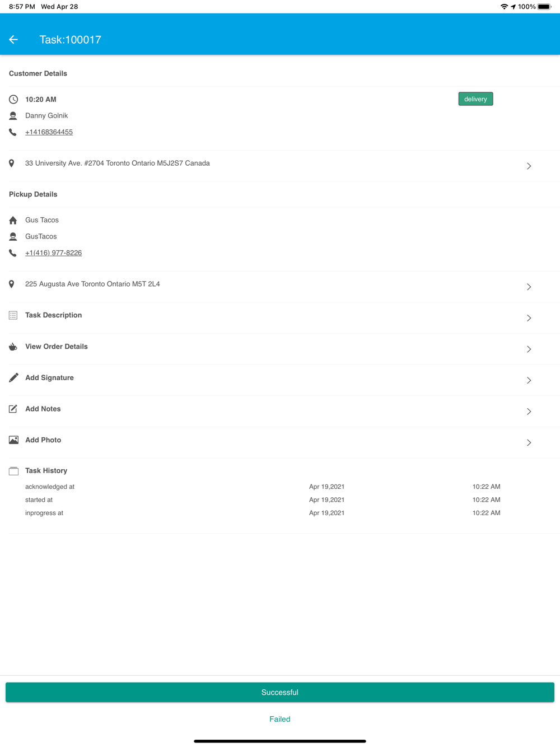Call the customer at +14168364455
The image size is (560, 747).
point(49,132)
